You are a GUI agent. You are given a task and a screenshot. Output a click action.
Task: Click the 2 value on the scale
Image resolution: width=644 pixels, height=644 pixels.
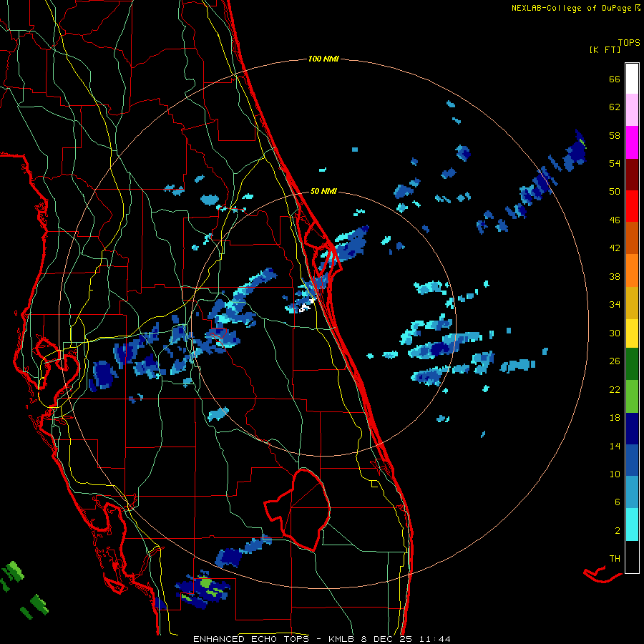click(x=618, y=530)
